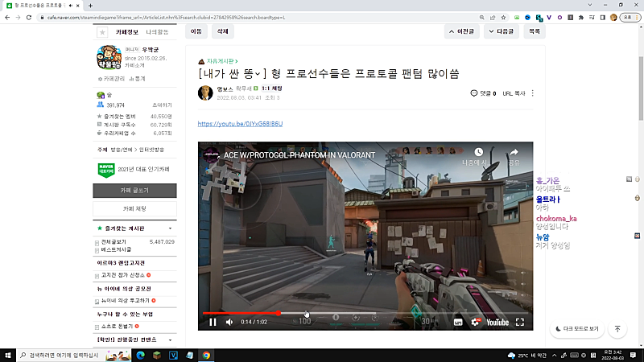
Task: Open 소소로 돈벌기 board
Action: 117,327
